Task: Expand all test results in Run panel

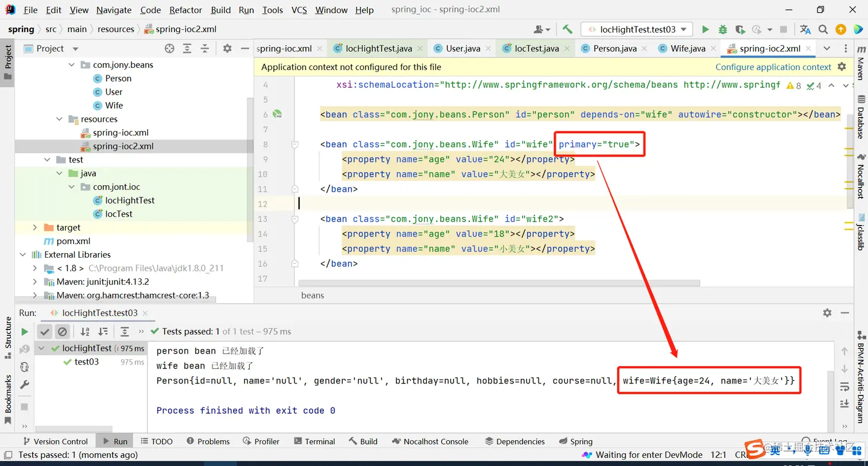Action: (125, 331)
